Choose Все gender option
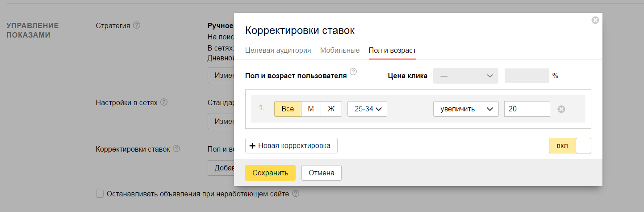The image size is (644, 212). pos(288,109)
